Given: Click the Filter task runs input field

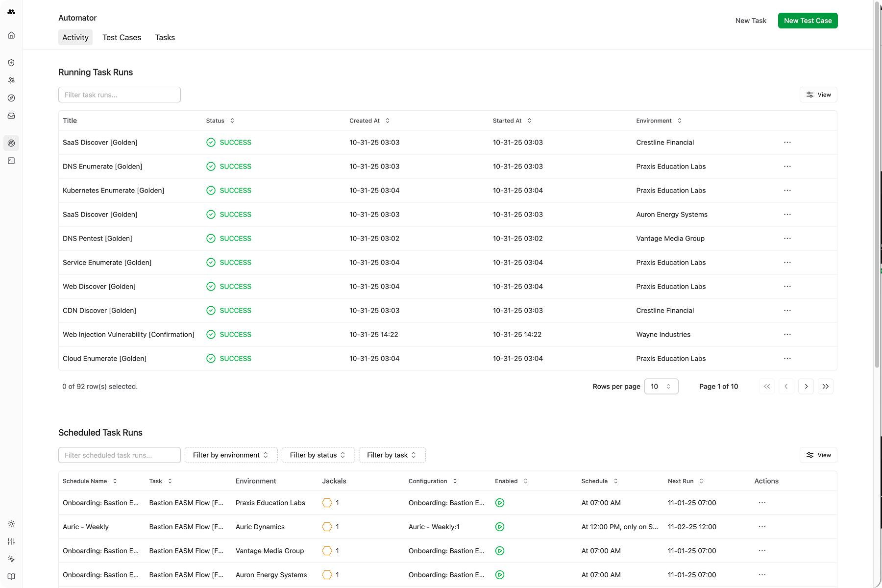Looking at the screenshot, I should (x=120, y=95).
